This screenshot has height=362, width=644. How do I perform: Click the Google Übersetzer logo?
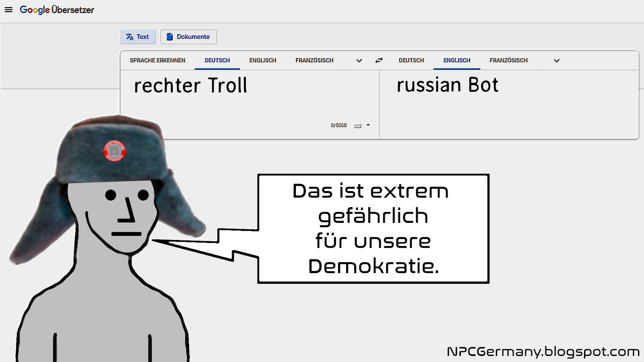click(x=57, y=10)
